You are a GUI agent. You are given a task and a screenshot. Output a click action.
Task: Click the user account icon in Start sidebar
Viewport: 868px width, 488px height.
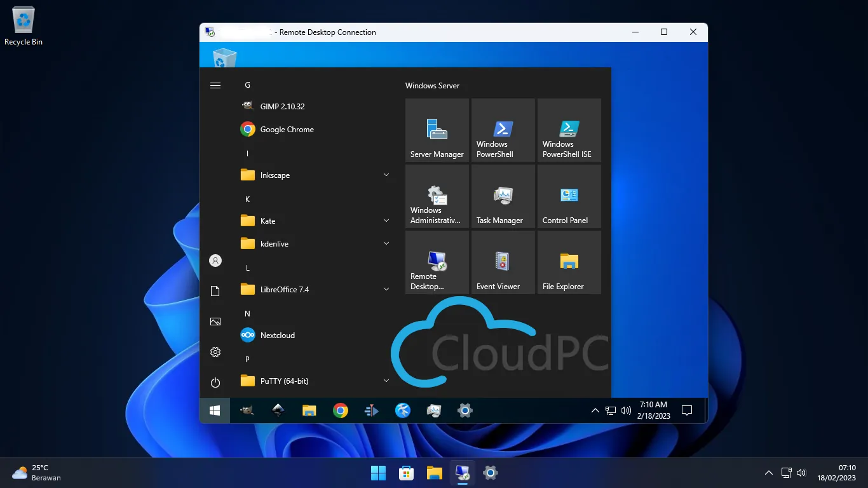(215, 261)
